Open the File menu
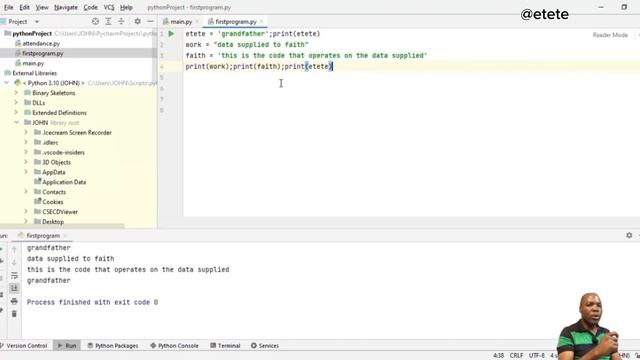Image resolution: width=640 pixels, height=360 pixels. [x=9, y=7]
